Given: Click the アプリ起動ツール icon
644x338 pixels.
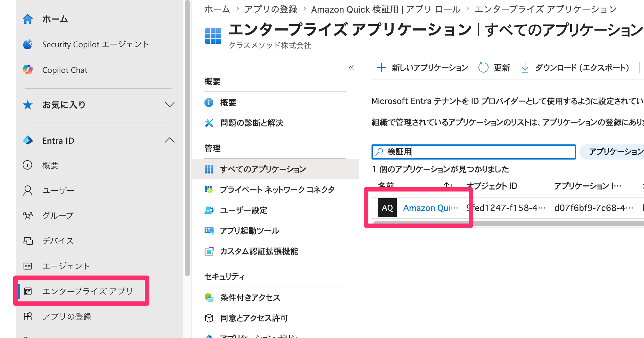Looking at the screenshot, I should point(209,231).
